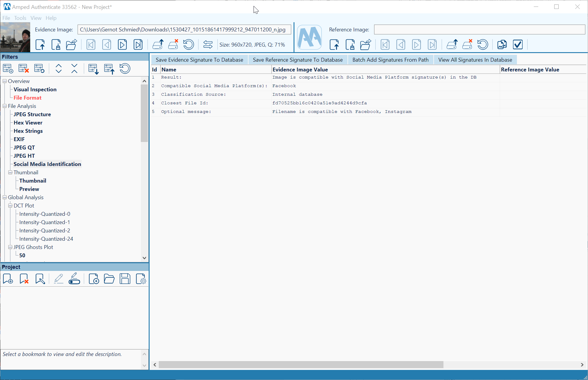588x380 pixels.
Task: Click inside the Reference Image path field
Action: coord(479,29)
